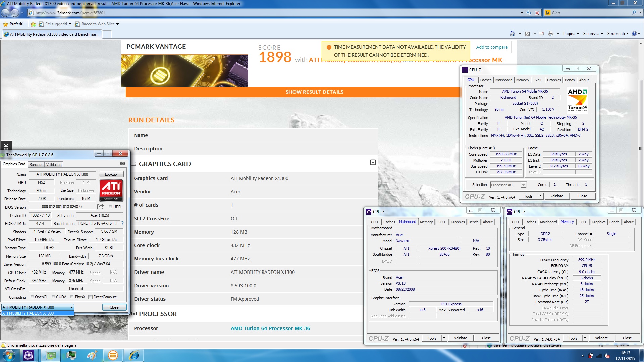Open Tools dropdown arrow in CPU-Z CPU window
644x362 pixels.
tap(540, 196)
